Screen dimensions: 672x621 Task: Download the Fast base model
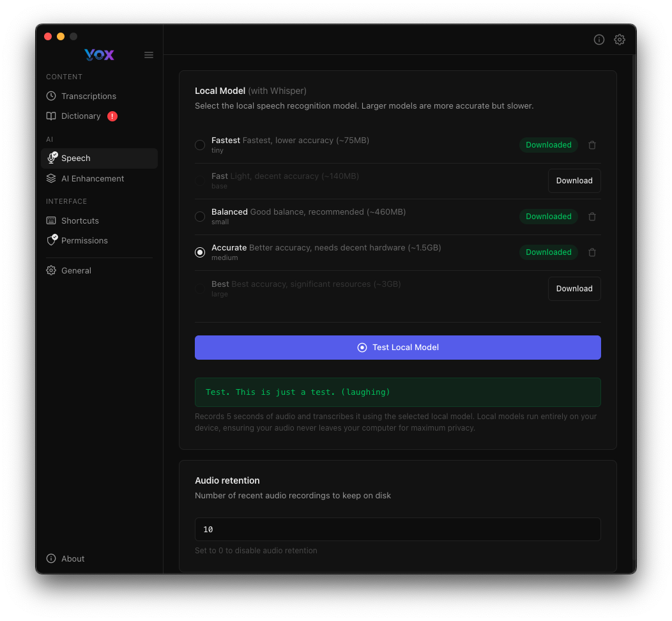[574, 181]
